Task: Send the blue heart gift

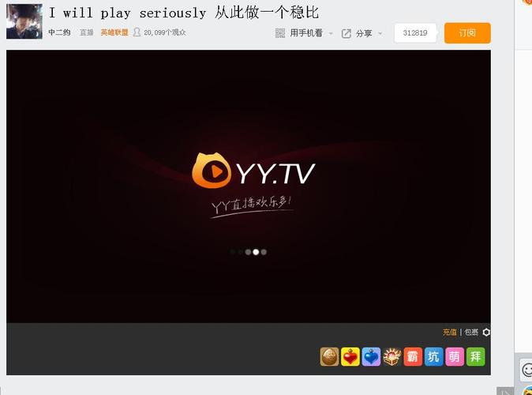Action: [x=371, y=357]
